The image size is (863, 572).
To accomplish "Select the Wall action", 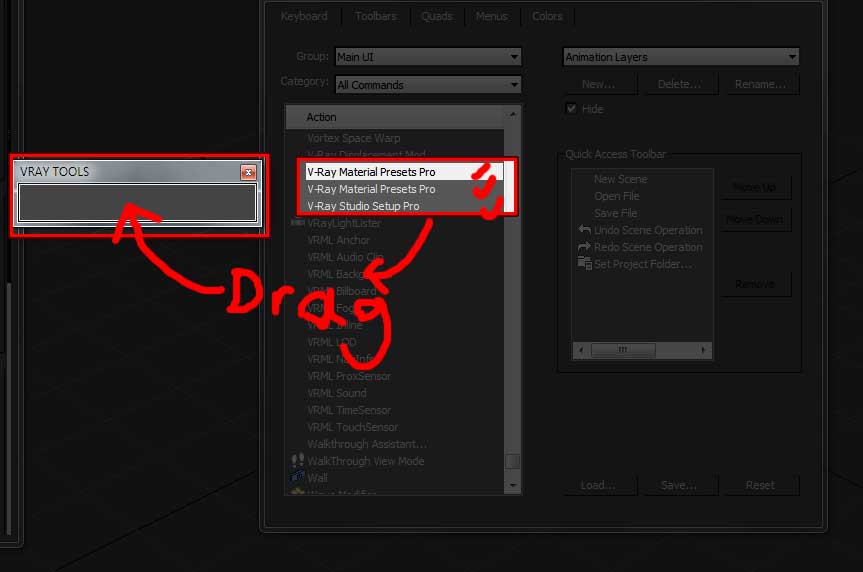I will 317,478.
